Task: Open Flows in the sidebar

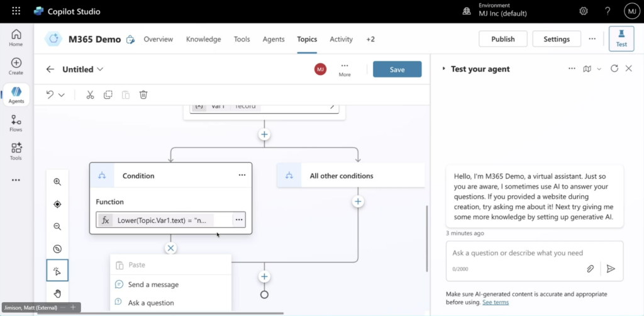Action: 16,123
